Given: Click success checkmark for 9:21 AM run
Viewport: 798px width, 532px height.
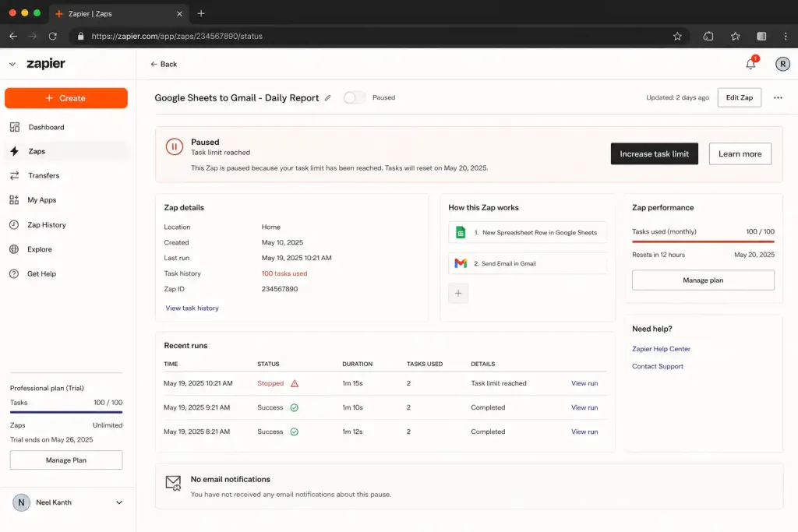Looking at the screenshot, I should click(x=294, y=407).
